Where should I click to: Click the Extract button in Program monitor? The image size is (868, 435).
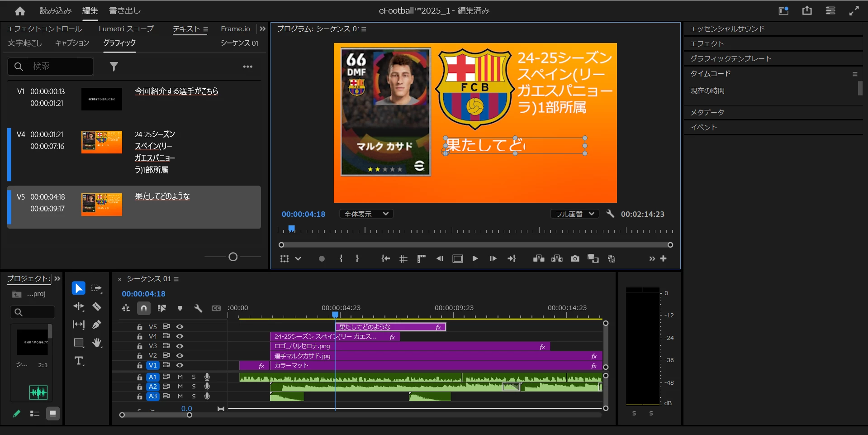(x=557, y=258)
